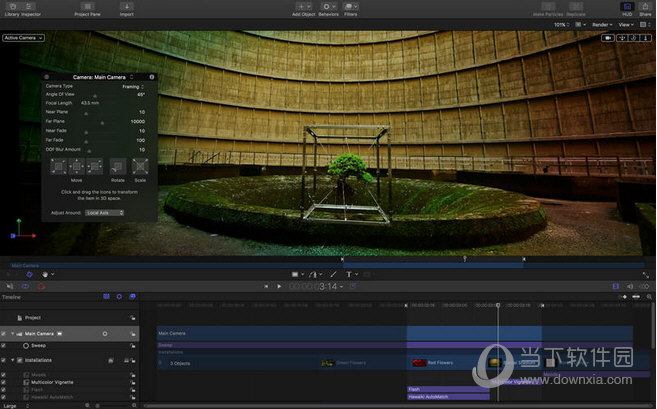Screen dimensions: 657x409
Task: Use the orbit 3D view tool
Action: [x=634, y=38]
